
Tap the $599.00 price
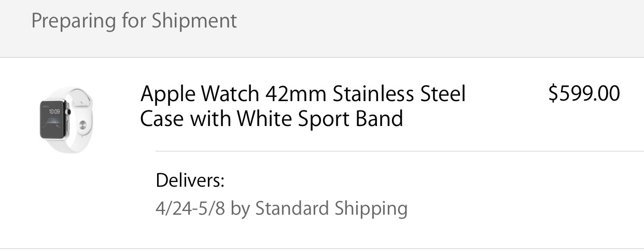[x=584, y=94]
